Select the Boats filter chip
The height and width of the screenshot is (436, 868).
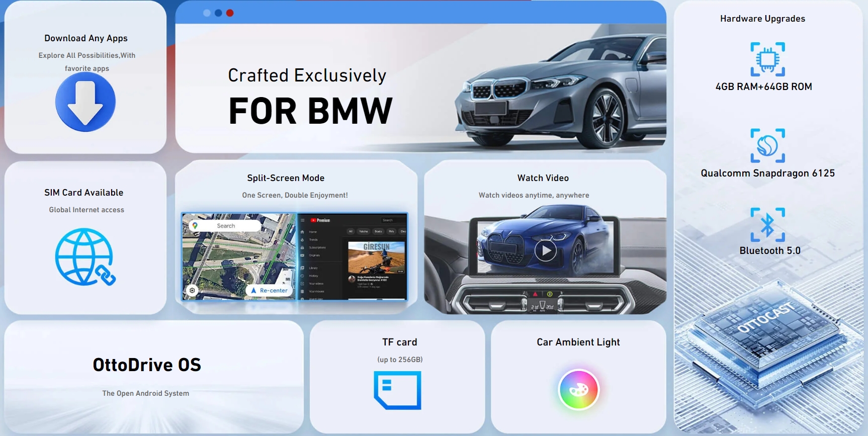pos(378,231)
